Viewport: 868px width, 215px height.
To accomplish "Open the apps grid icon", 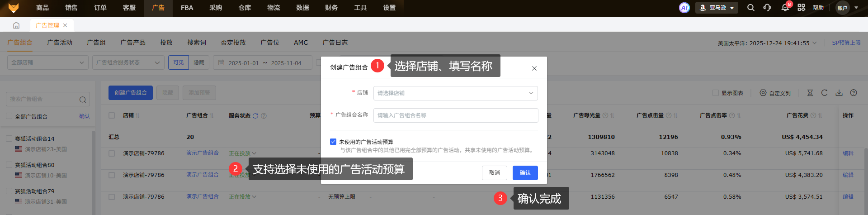I will pyautogui.click(x=802, y=8).
